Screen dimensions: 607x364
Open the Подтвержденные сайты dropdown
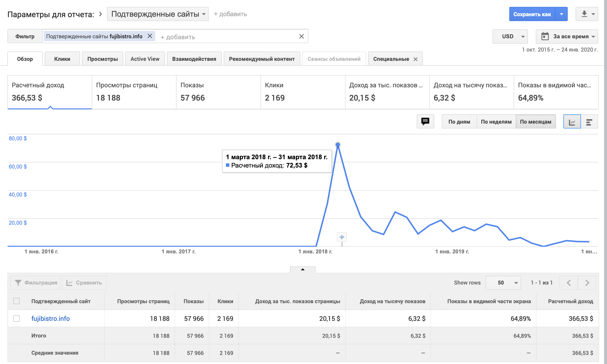click(158, 14)
